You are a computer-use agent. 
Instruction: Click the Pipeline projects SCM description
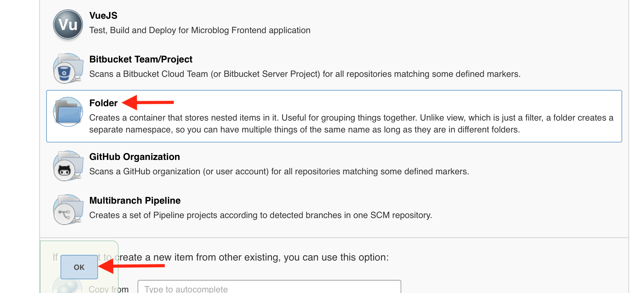261,215
